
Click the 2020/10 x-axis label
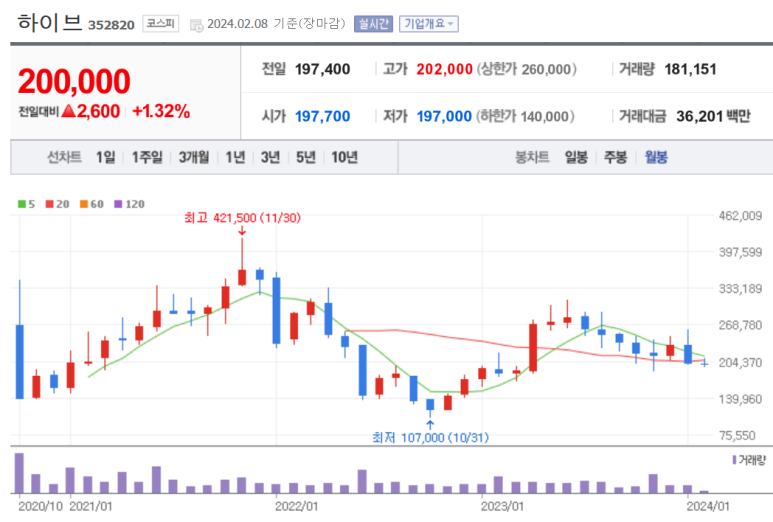pos(40,506)
